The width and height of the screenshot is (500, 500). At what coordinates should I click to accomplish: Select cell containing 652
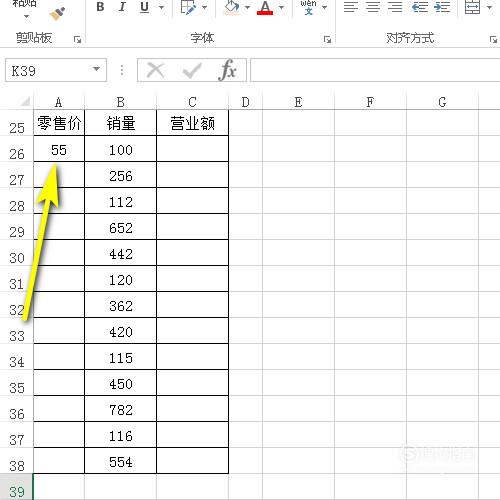click(x=120, y=227)
